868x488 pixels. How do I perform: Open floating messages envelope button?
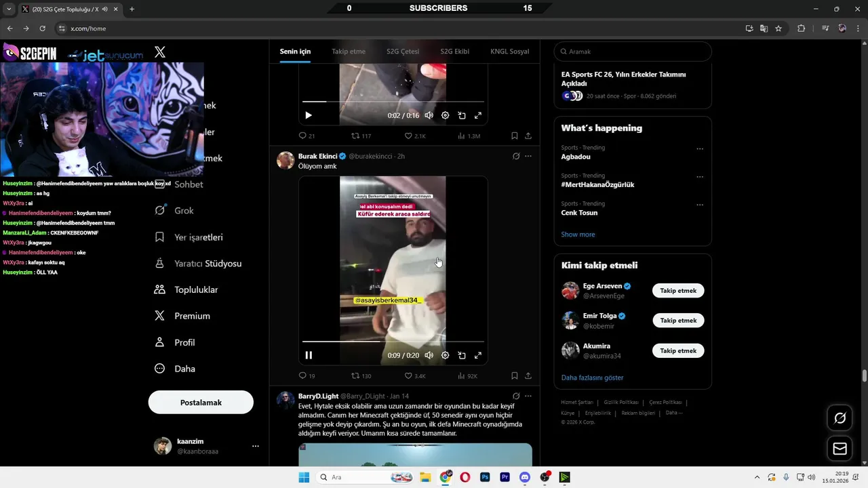[840, 449]
